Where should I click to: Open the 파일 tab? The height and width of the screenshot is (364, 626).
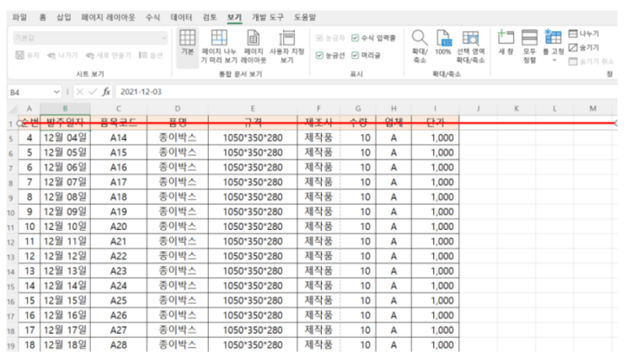(19, 17)
